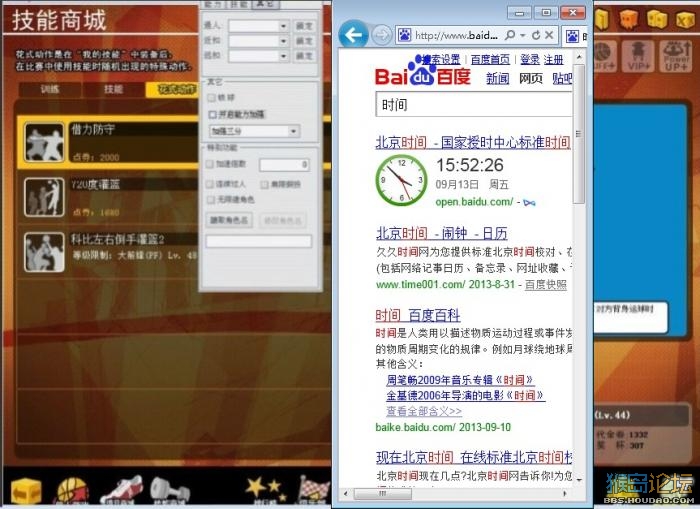Click the blue share icon beside open.baidu.com

click(x=529, y=203)
